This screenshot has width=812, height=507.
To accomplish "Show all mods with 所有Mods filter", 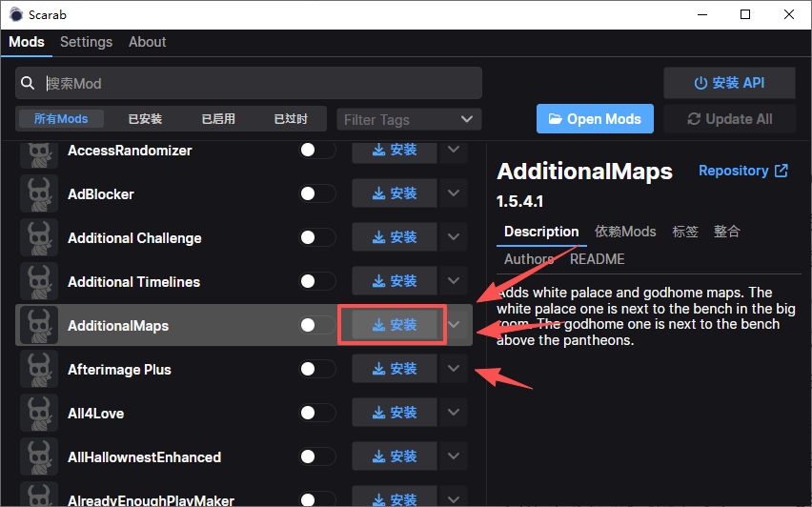I will 61,119.
